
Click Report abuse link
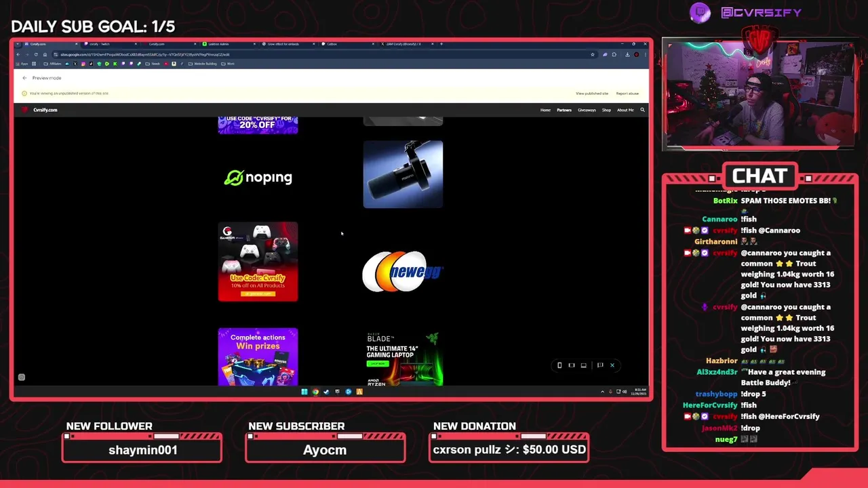[x=627, y=94]
